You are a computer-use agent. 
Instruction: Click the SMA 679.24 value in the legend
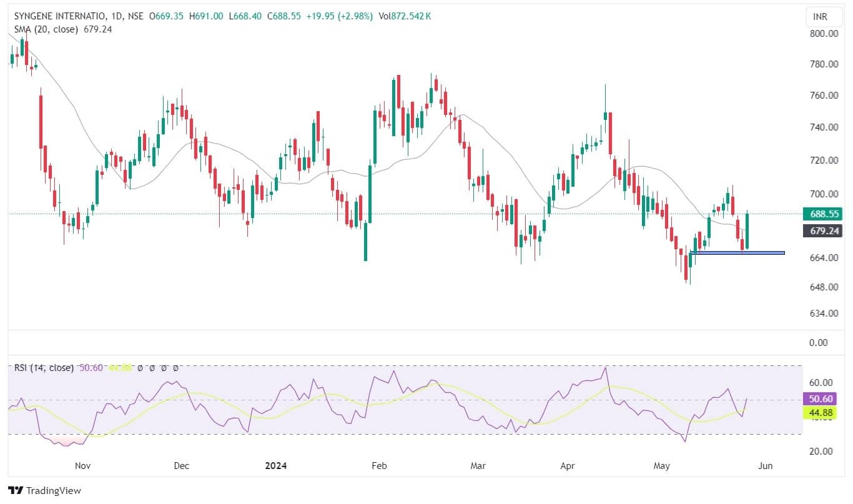[98, 29]
